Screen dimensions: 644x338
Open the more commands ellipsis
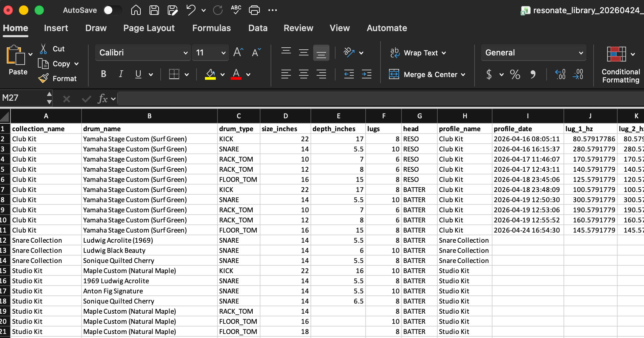point(273,10)
